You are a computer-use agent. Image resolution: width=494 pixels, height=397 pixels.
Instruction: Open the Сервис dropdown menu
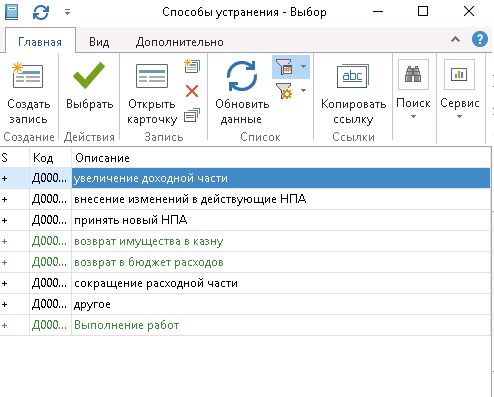[459, 89]
